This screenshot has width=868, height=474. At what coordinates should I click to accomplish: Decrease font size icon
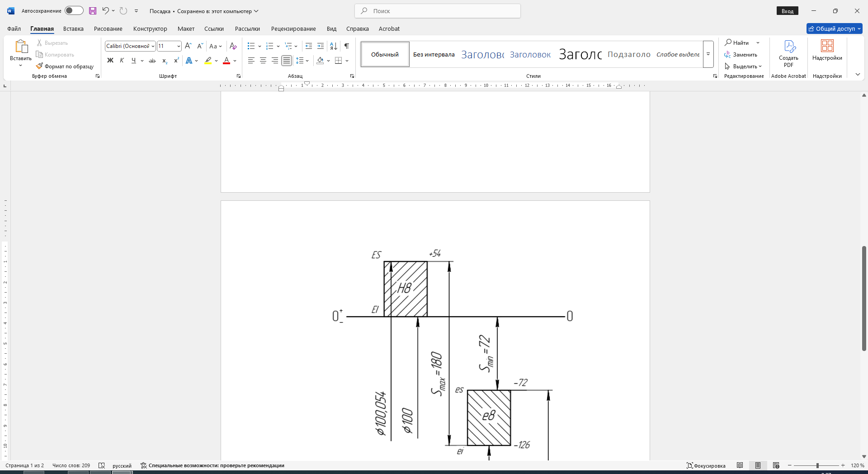[200, 46]
